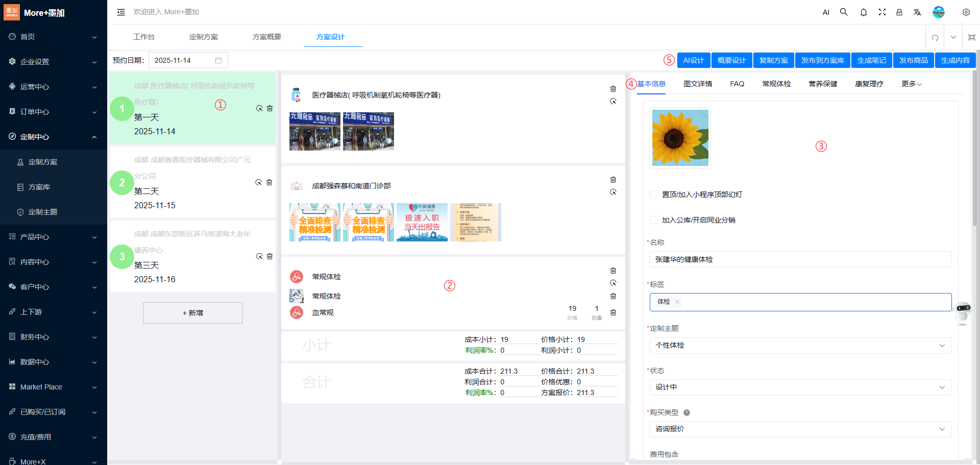Viewport: 980px width, 465px height.
Task: Expand the 更多 tab menu
Action: tap(911, 84)
